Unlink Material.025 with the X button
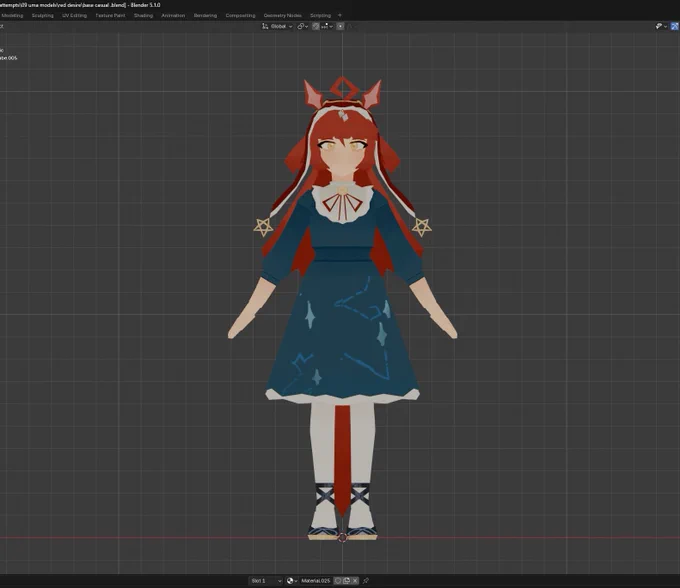This screenshot has width=680, height=588. tap(355, 581)
